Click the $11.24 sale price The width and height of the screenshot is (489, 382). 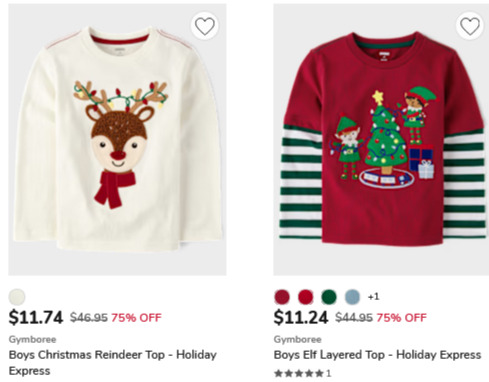pos(301,317)
